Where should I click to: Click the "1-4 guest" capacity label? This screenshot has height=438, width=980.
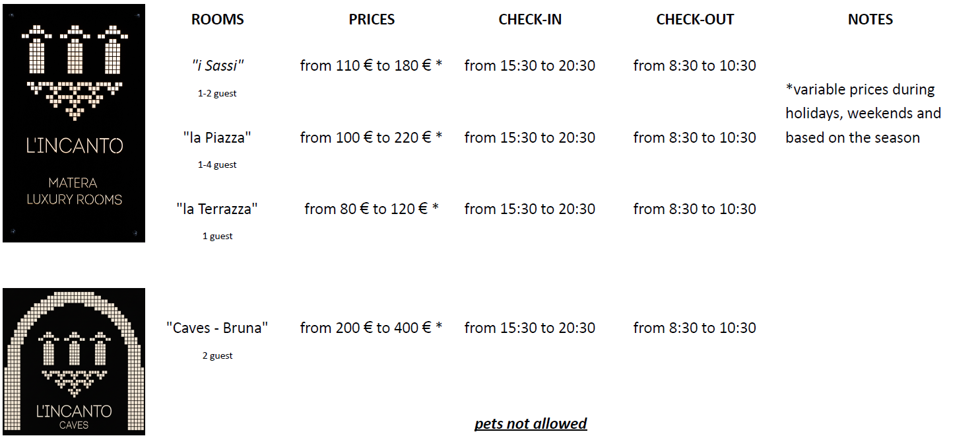tap(217, 164)
